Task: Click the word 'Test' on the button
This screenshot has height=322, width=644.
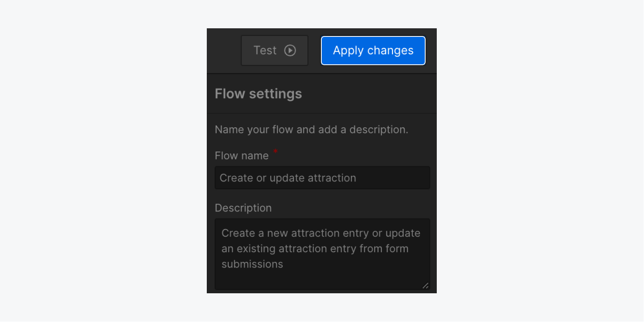Action: (265, 51)
